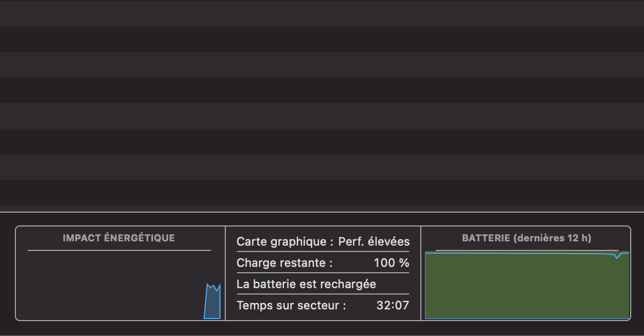Click the 32:07 time on power value
The image size is (644, 336).
point(393,305)
